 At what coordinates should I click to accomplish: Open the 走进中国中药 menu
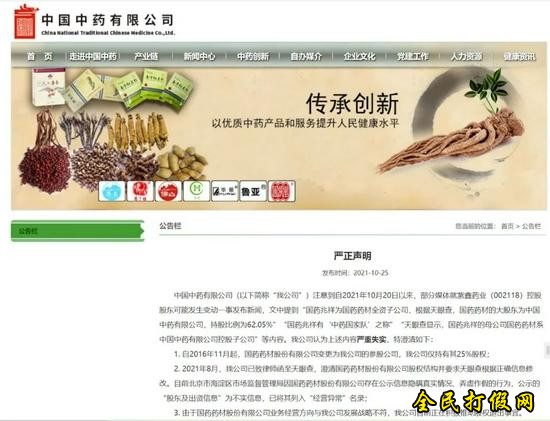pos(93,56)
